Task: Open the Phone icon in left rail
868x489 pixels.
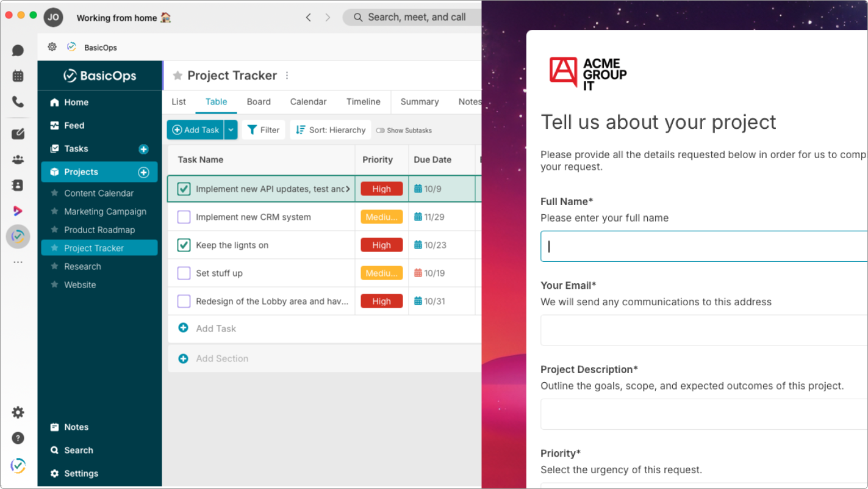Action: click(x=18, y=102)
